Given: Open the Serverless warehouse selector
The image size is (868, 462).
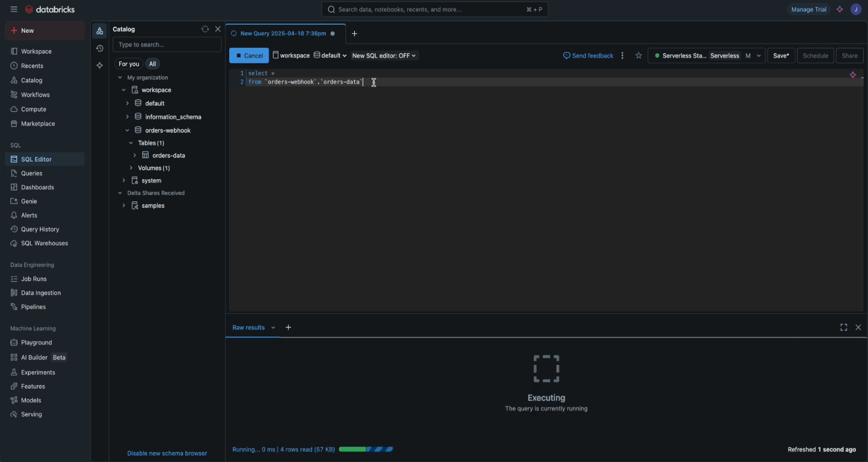Looking at the screenshot, I should (x=706, y=56).
